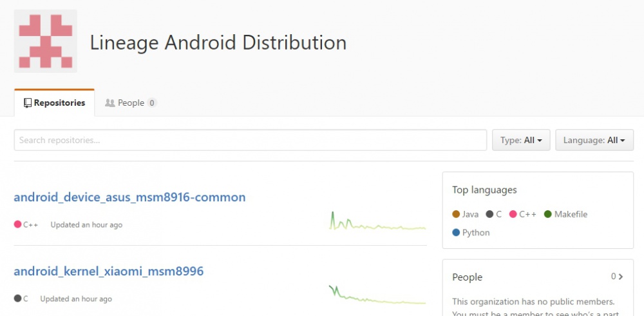The width and height of the screenshot is (644, 316).
Task: Filter by C++ in Top languages
Action: pos(522,214)
